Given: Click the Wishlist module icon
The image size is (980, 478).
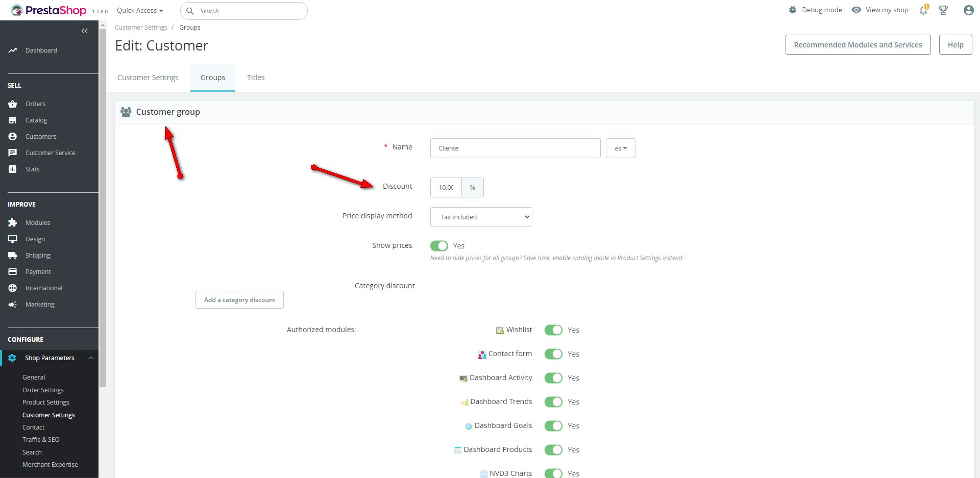Looking at the screenshot, I should [x=500, y=331].
